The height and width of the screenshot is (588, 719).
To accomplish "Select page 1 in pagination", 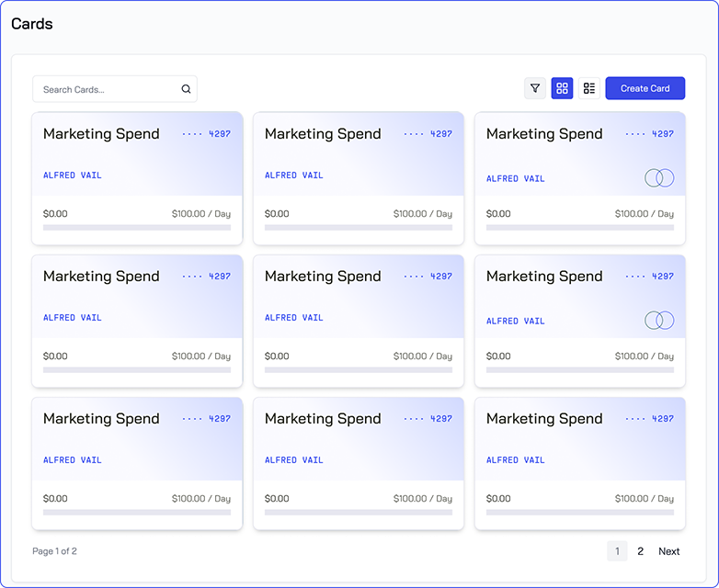I will 617,551.
